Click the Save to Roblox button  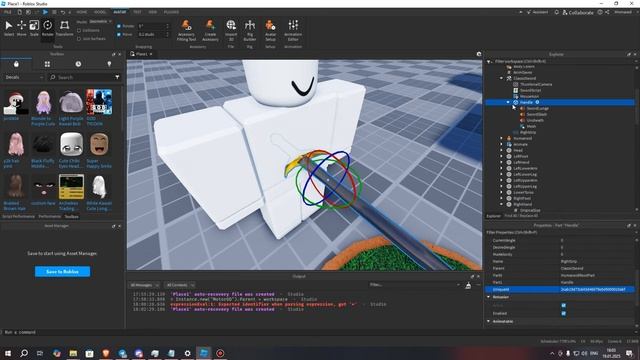pyautogui.click(x=62, y=271)
